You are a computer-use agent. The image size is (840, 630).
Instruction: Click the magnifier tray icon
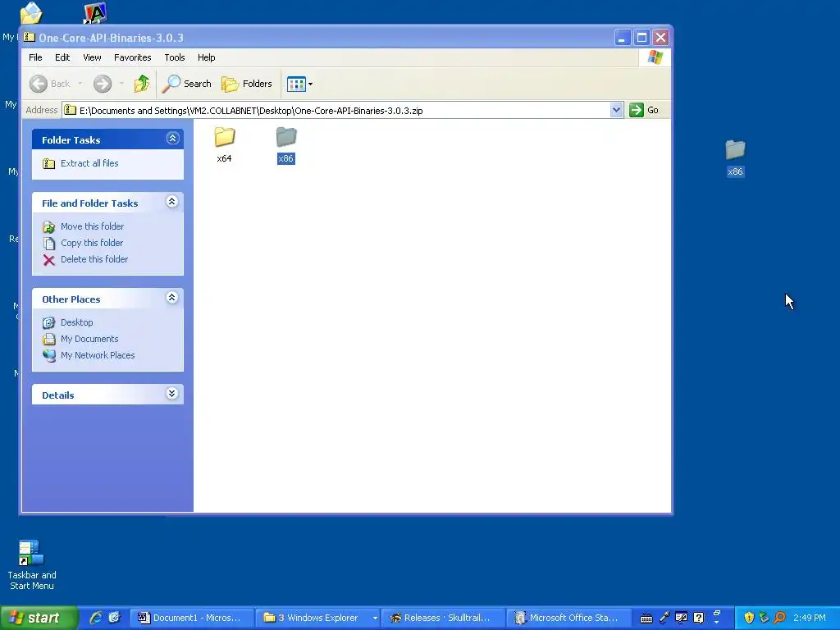[x=780, y=618]
